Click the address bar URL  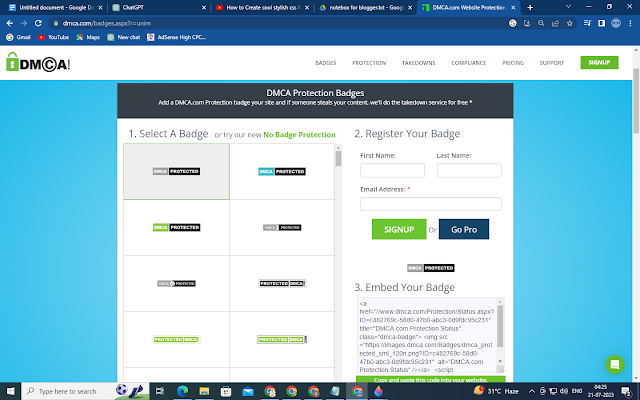point(107,23)
